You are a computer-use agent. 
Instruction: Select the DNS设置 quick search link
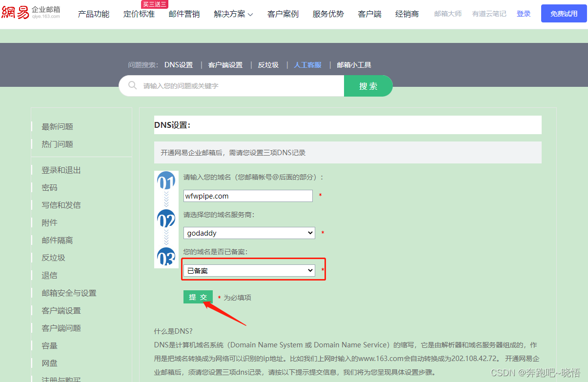coord(179,65)
